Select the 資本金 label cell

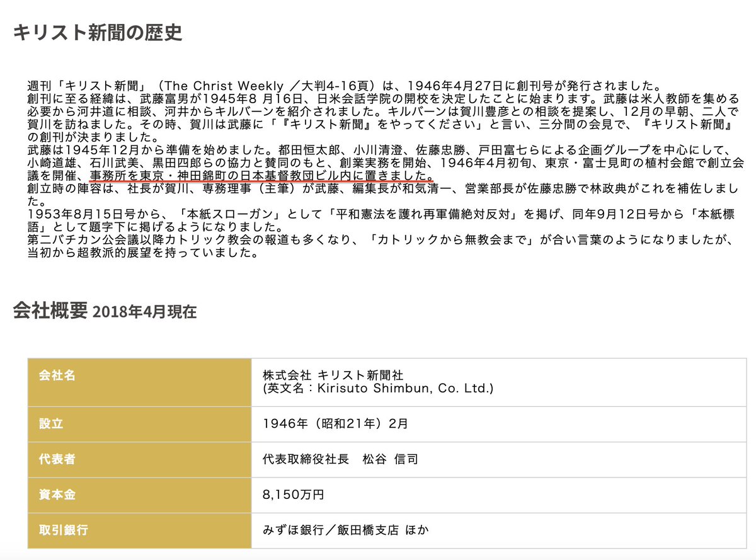(x=139, y=494)
